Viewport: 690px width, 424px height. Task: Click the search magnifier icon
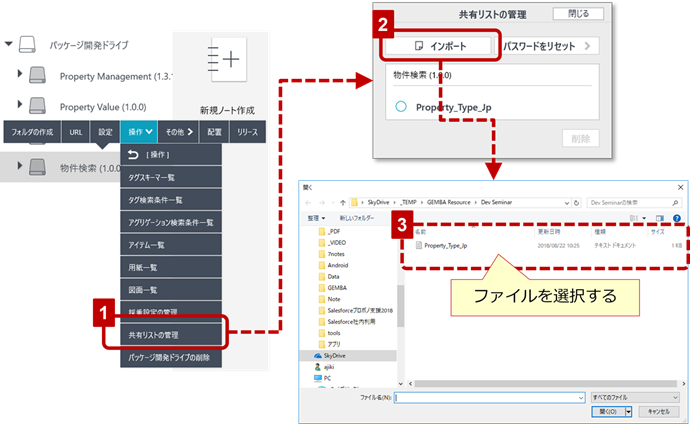(675, 203)
